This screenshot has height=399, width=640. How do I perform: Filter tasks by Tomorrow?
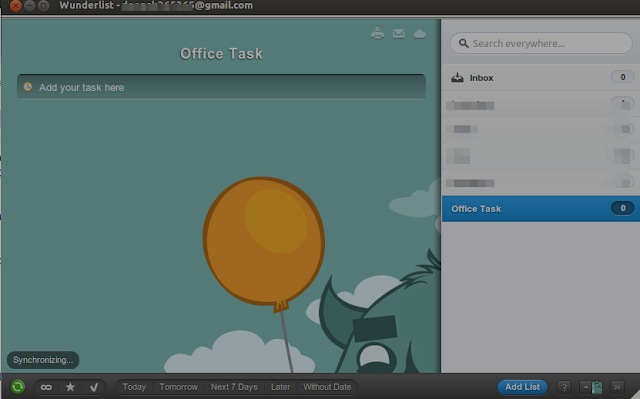click(x=178, y=387)
